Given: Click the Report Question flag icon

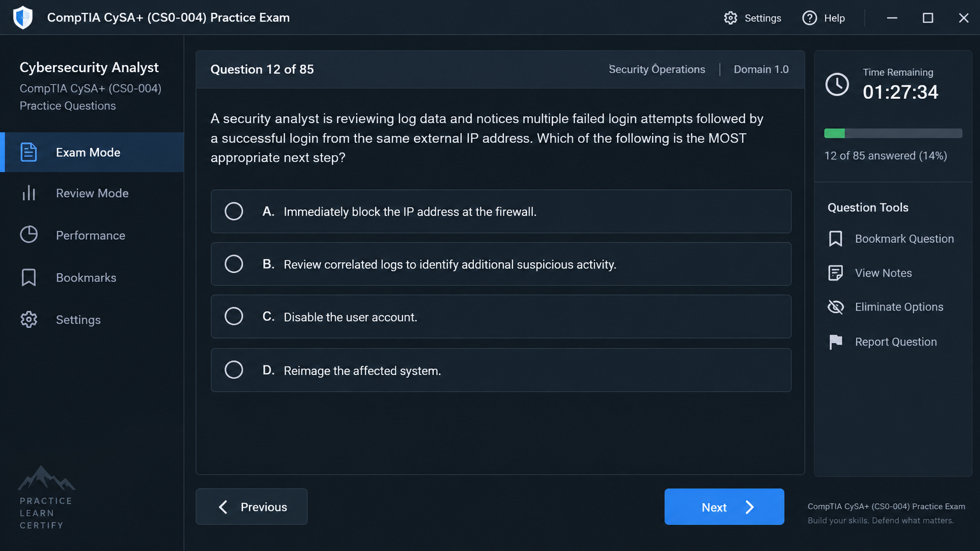Looking at the screenshot, I should click(835, 342).
